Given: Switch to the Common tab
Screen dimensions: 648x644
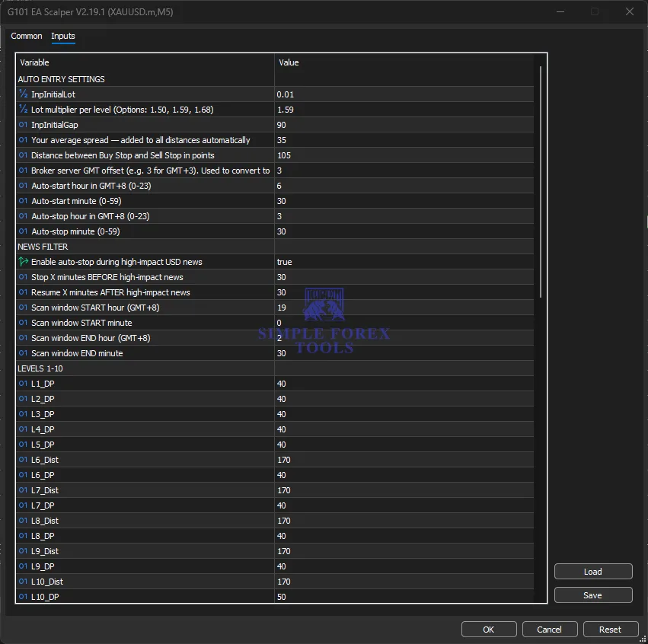Looking at the screenshot, I should pos(27,36).
